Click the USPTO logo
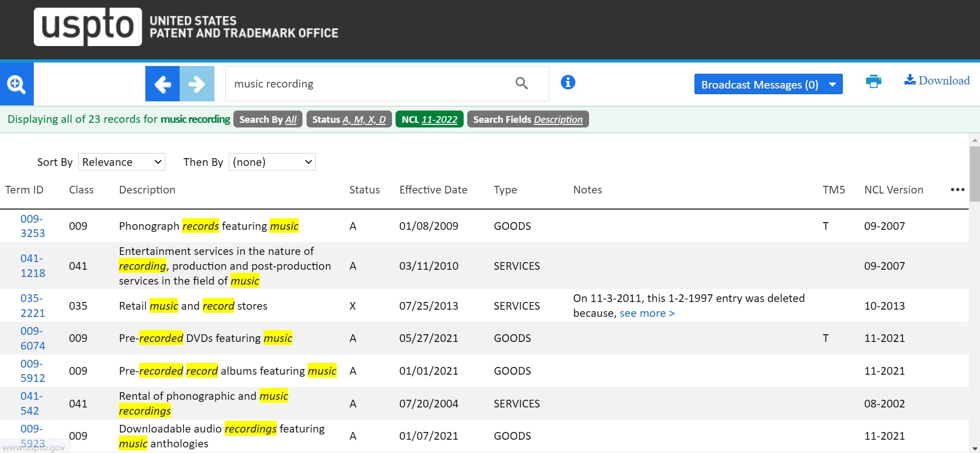Viewport: 980px width, 453px height. (88, 27)
